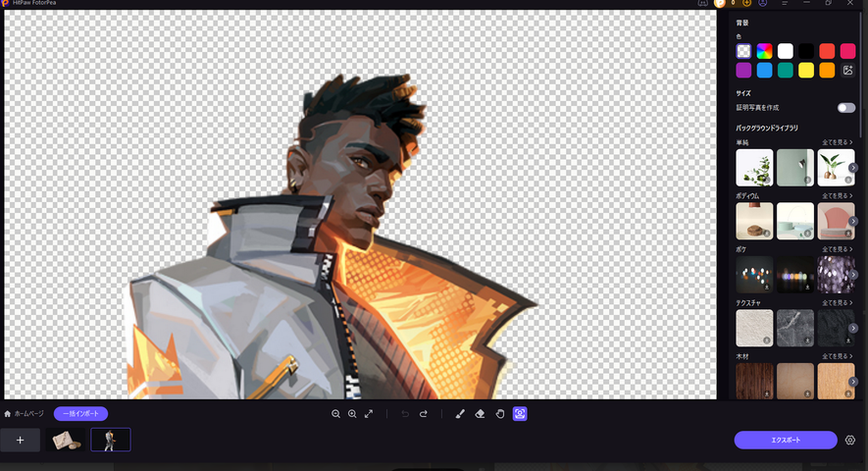
Task: Select the character image thumbnail in bottom strip
Action: [x=111, y=440]
